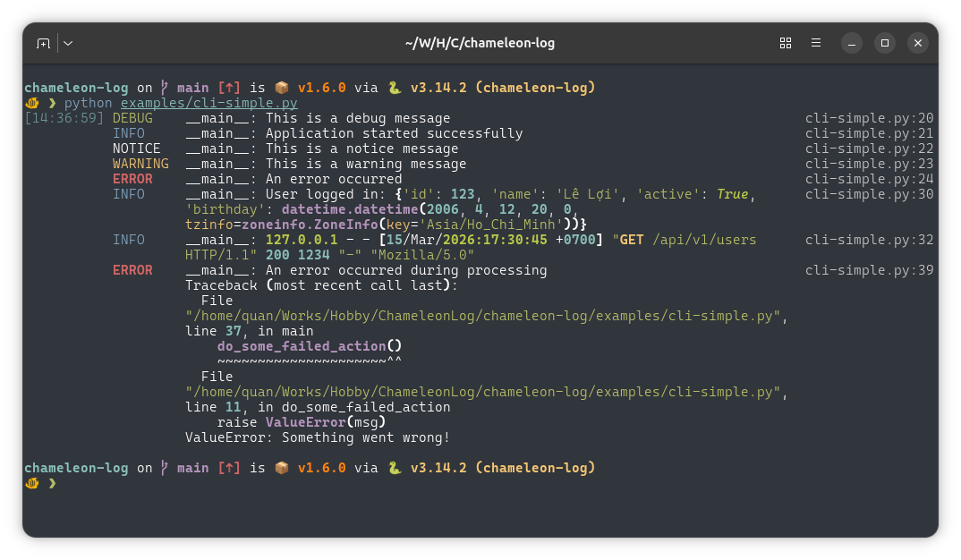The width and height of the screenshot is (961, 560).
Task: Click the datetime.datetime call text
Action: [350, 209]
